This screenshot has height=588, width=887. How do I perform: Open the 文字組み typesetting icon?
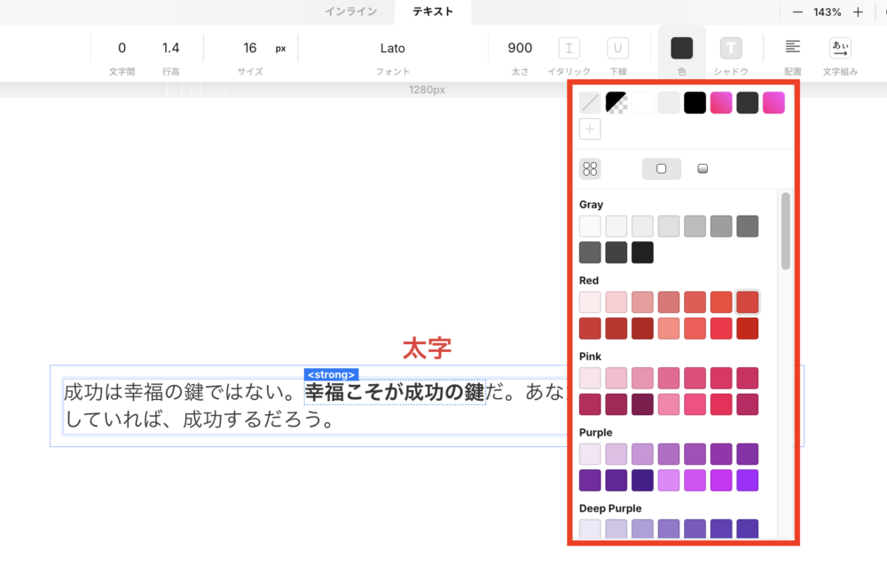coord(840,48)
